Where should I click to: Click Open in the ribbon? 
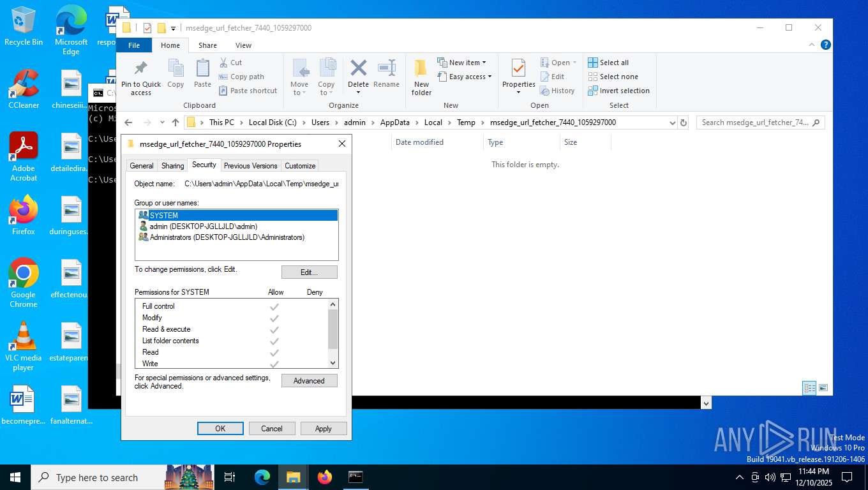click(x=558, y=63)
